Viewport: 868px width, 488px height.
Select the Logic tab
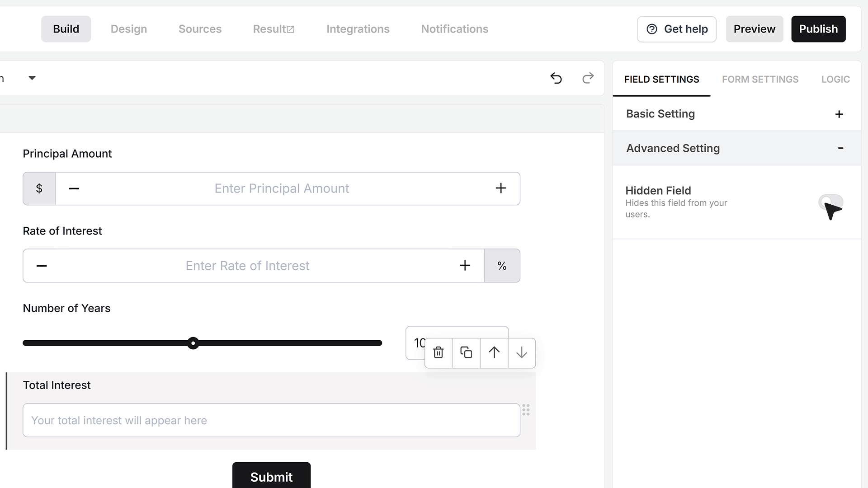coord(835,80)
